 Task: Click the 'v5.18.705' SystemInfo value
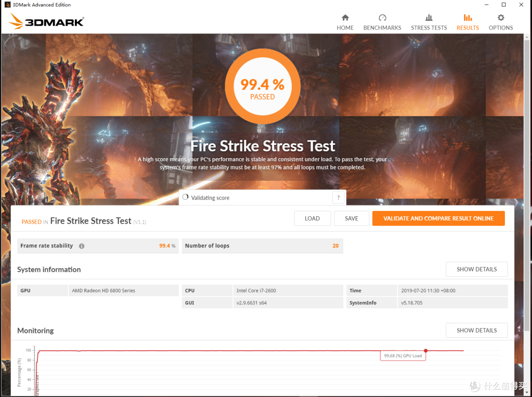click(411, 302)
